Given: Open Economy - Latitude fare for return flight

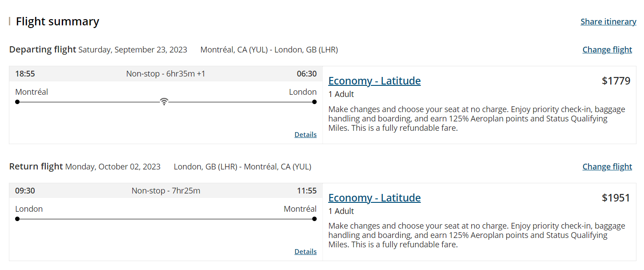Looking at the screenshot, I should point(374,198).
